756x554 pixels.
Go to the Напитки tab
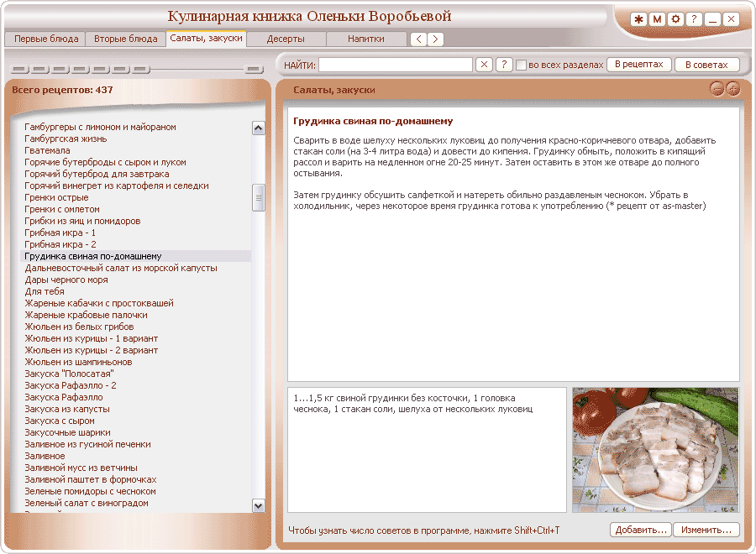click(366, 39)
